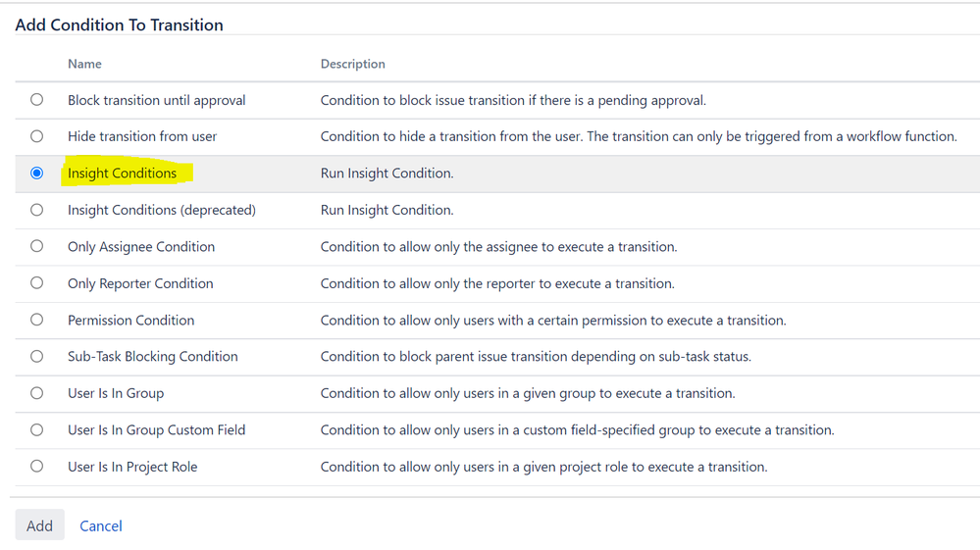Select the Block transition until approval radio button
The width and height of the screenshot is (980, 550).
(x=37, y=100)
